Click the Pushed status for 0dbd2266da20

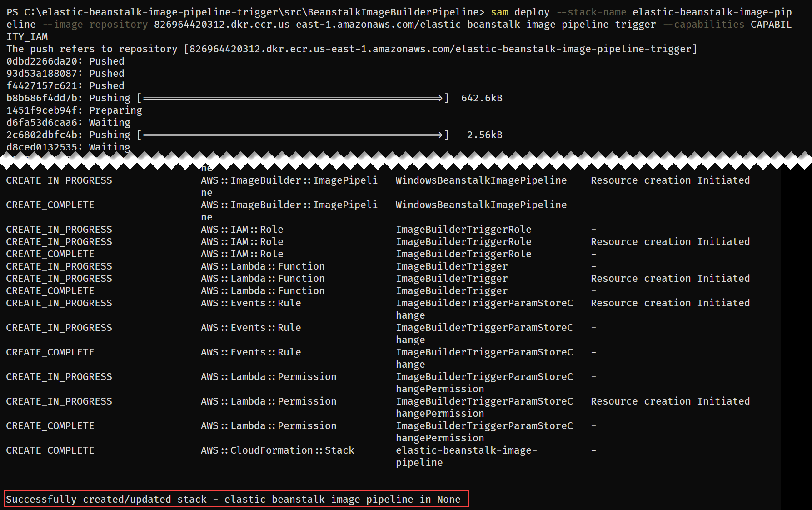click(x=106, y=61)
